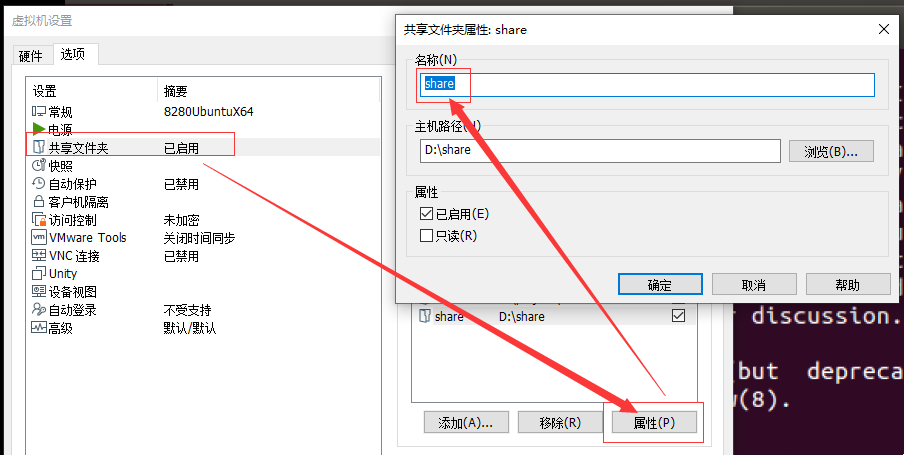Click D:\share path in shared folder list
Image resolution: width=904 pixels, height=455 pixels.
click(522, 317)
